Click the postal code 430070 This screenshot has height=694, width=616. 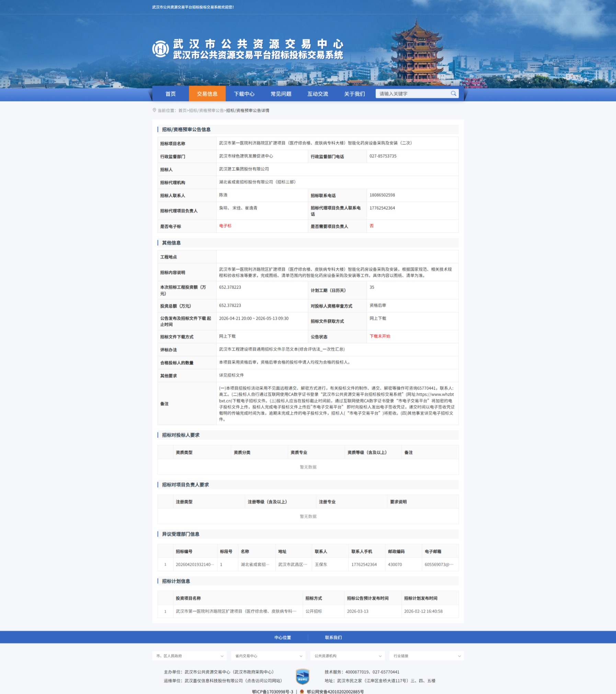395,564
